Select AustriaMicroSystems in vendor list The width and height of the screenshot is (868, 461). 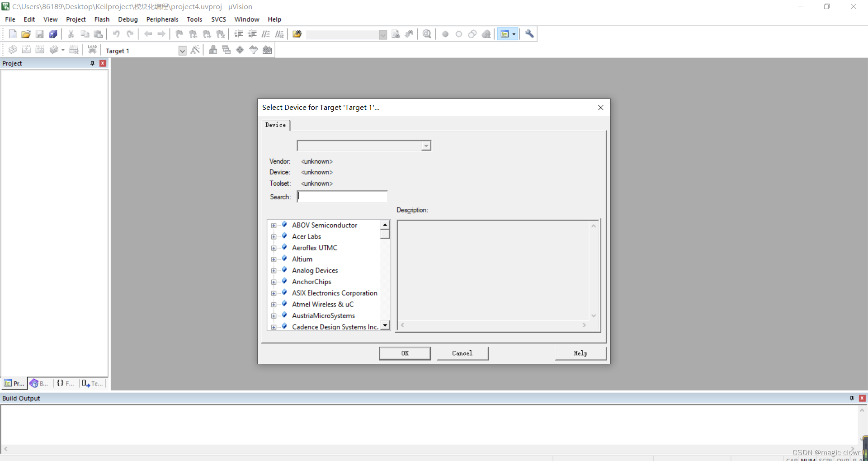[x=323, y=316]
